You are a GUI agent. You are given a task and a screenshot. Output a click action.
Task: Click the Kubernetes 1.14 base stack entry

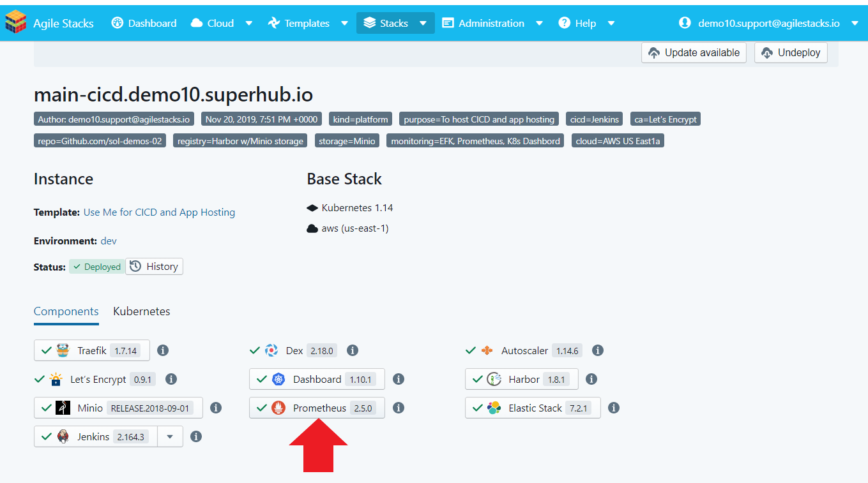(350, 208)
